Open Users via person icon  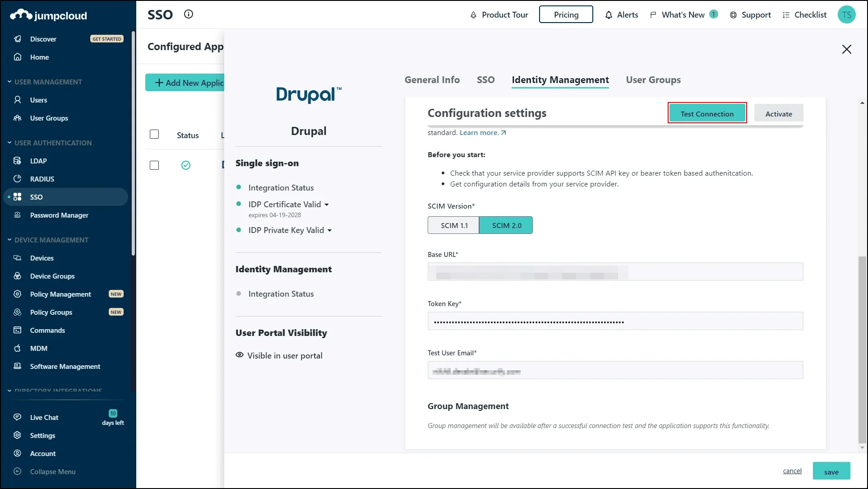pos(18,100)
